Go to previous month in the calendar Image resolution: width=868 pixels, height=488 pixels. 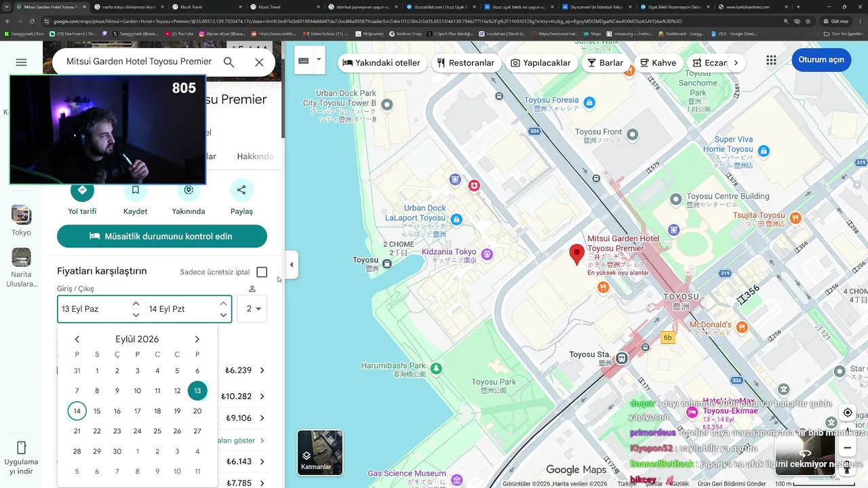coord(77,340)
